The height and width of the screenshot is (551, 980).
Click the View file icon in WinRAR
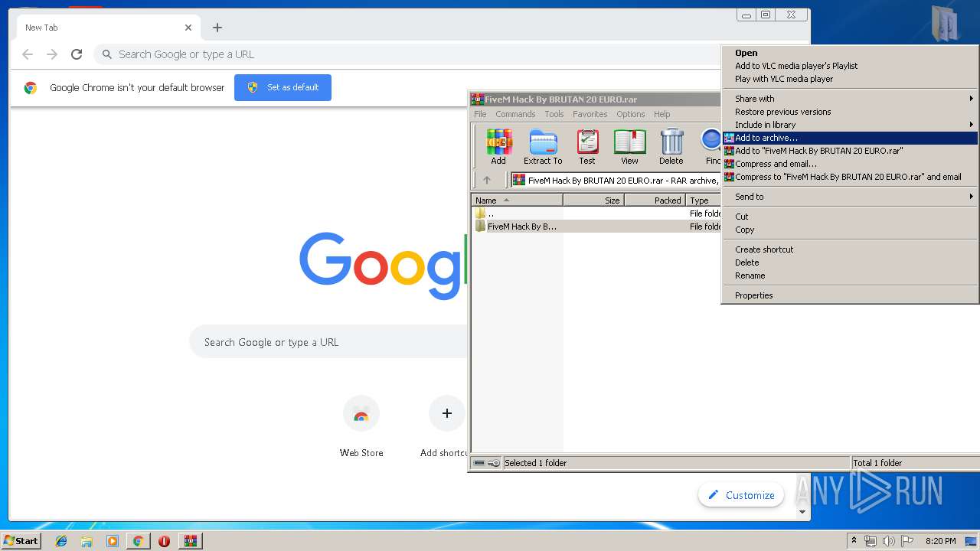point(629,146)
